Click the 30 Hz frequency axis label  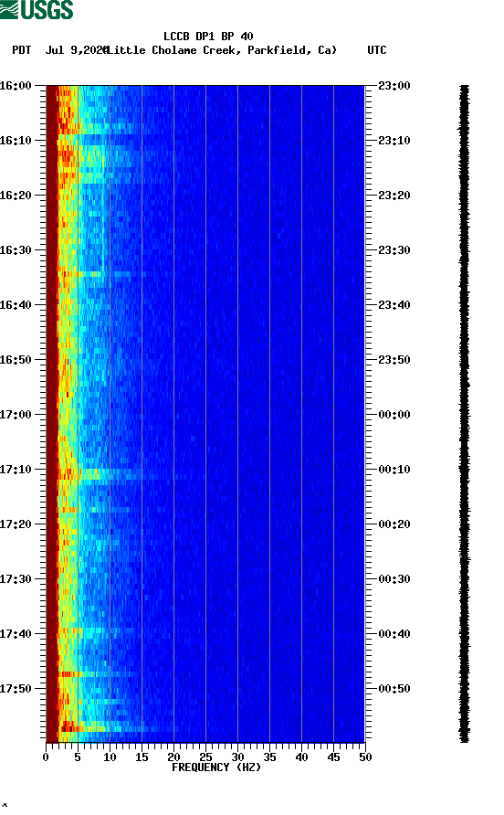[x=238, y=757]
